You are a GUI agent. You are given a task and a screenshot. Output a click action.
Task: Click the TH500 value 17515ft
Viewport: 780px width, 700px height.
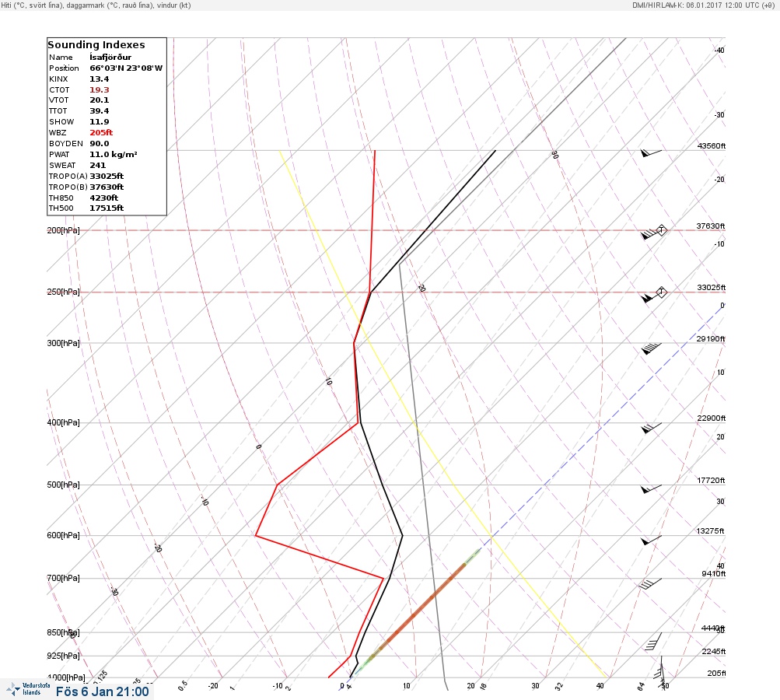[107, 208]
